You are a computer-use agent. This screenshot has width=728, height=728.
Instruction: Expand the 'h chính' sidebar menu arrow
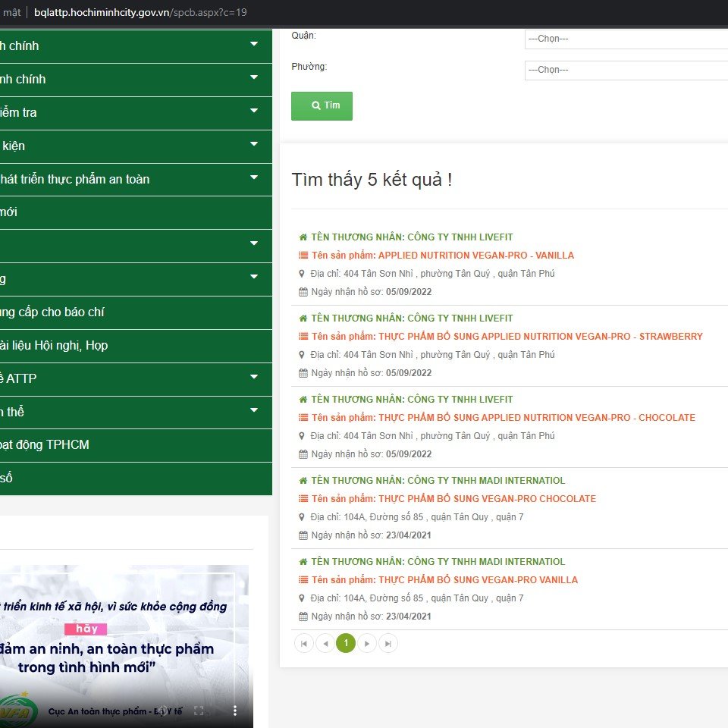click(254, 44)
